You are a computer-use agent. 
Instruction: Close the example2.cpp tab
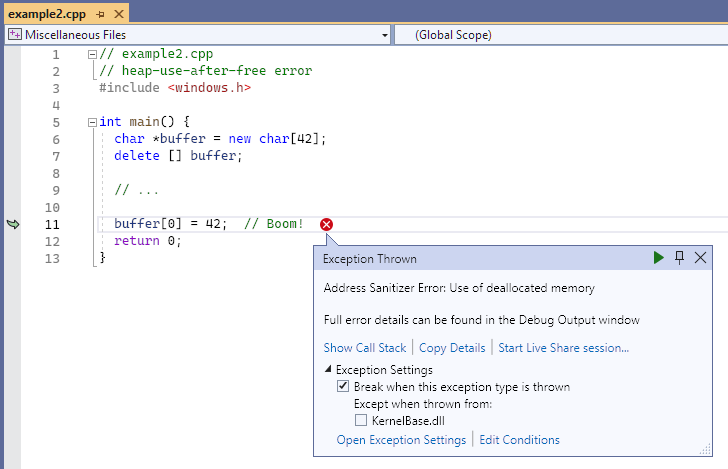tap(119, 14)
